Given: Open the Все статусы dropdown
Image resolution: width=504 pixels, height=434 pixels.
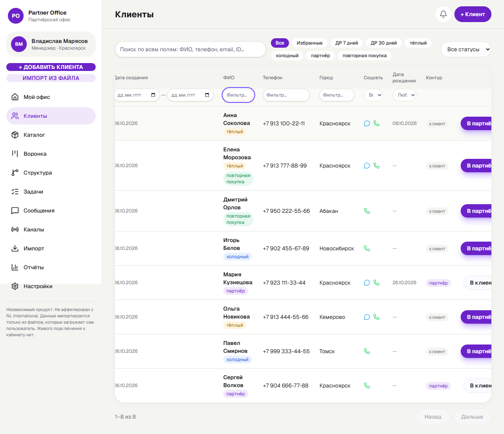Looking at the screenshot, I should pos(466,49).
